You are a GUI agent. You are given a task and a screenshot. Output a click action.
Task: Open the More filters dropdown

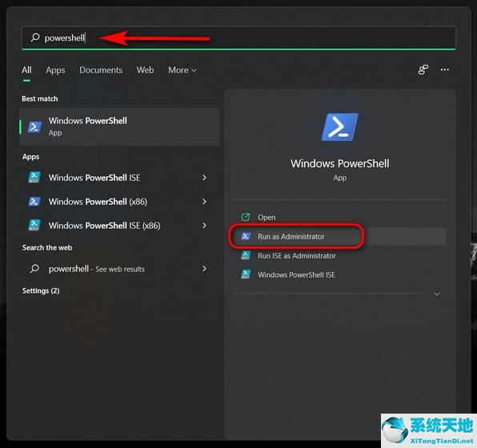(182, 70)
